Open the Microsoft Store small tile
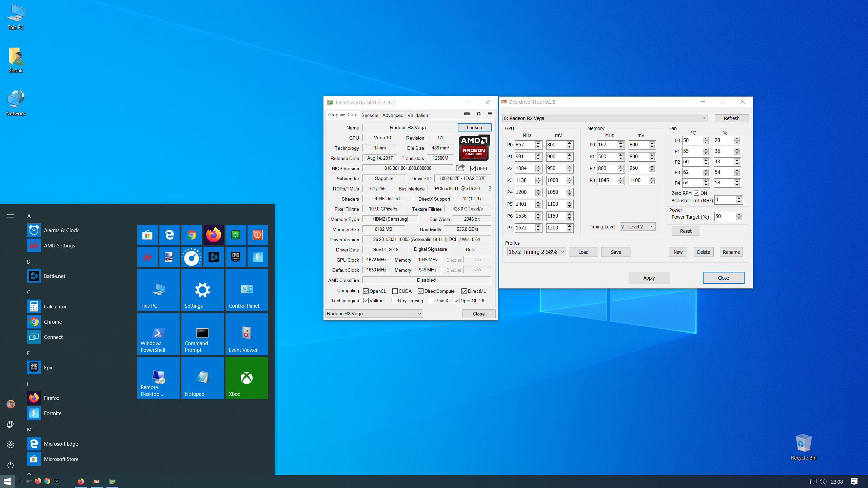Screen dimensions: 868x488 point(147,235)
